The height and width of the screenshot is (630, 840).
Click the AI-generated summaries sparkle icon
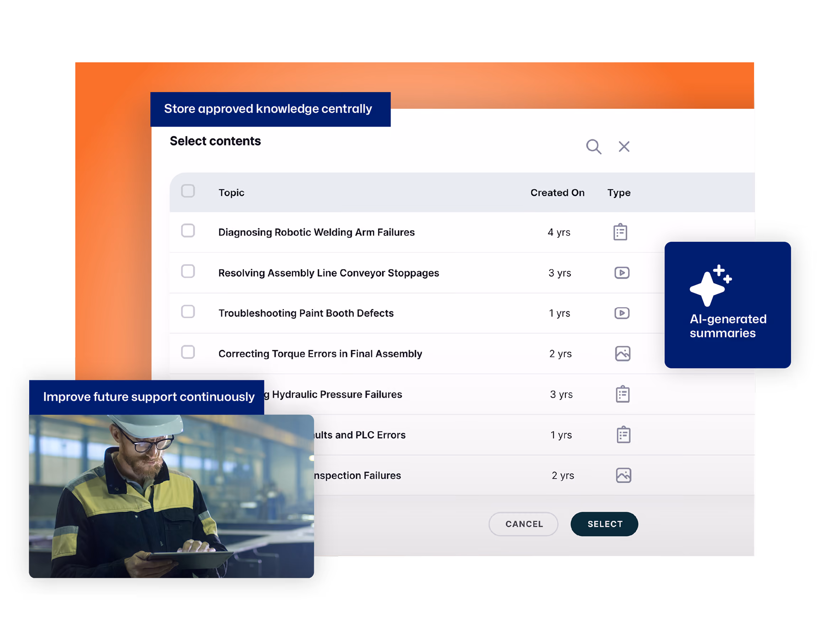(x=710, y=286)
